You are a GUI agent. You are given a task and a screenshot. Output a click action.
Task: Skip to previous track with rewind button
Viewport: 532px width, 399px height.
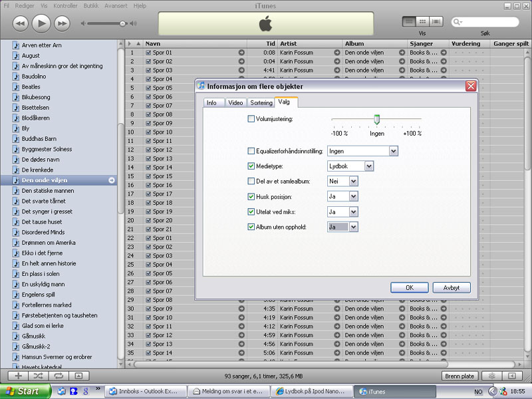(21, 23)
